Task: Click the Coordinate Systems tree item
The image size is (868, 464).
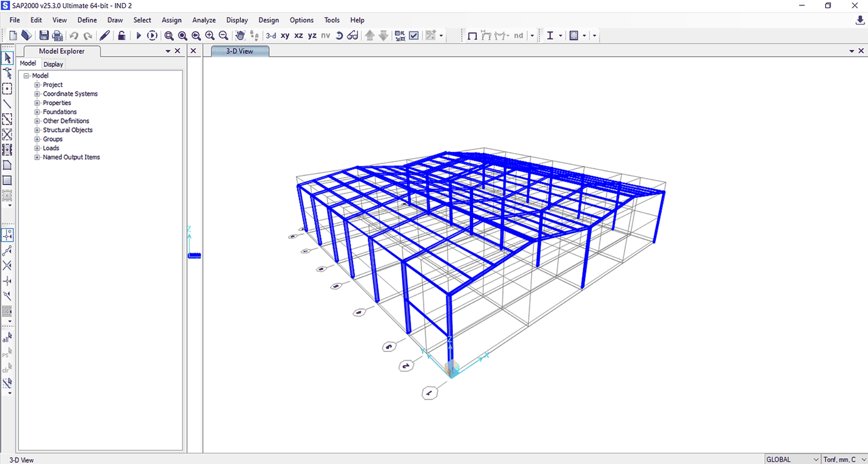Action: 70,93
